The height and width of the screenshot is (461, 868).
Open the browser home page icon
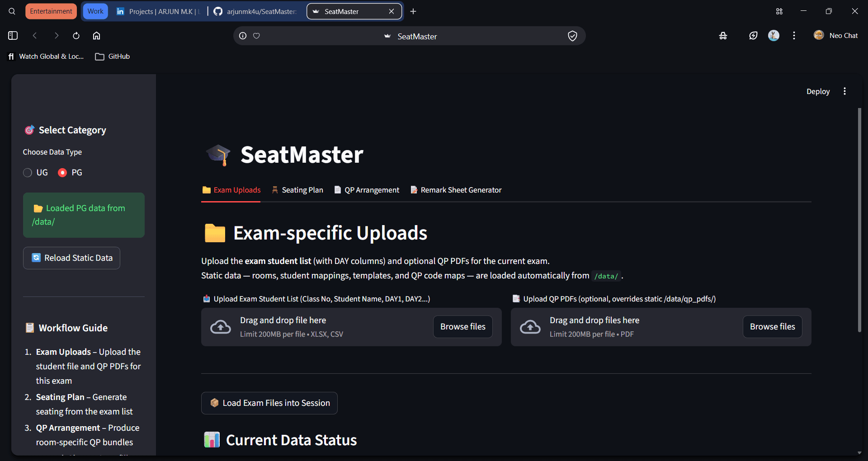(96, 35)
